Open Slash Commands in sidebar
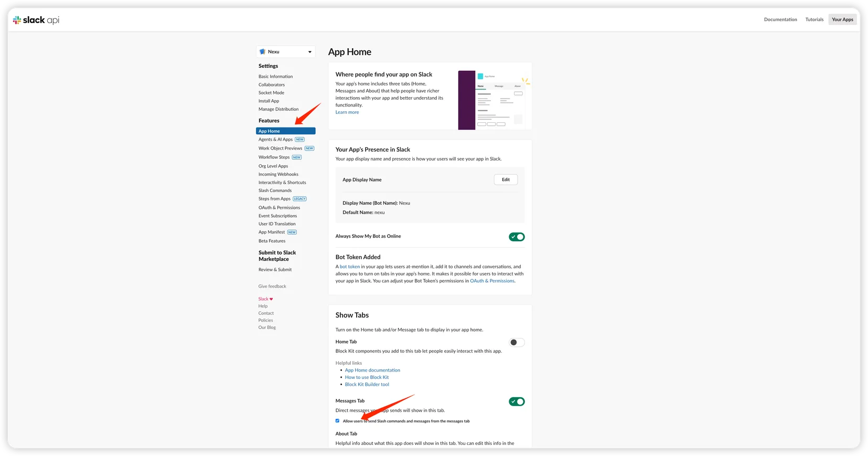 pos(275,190)
